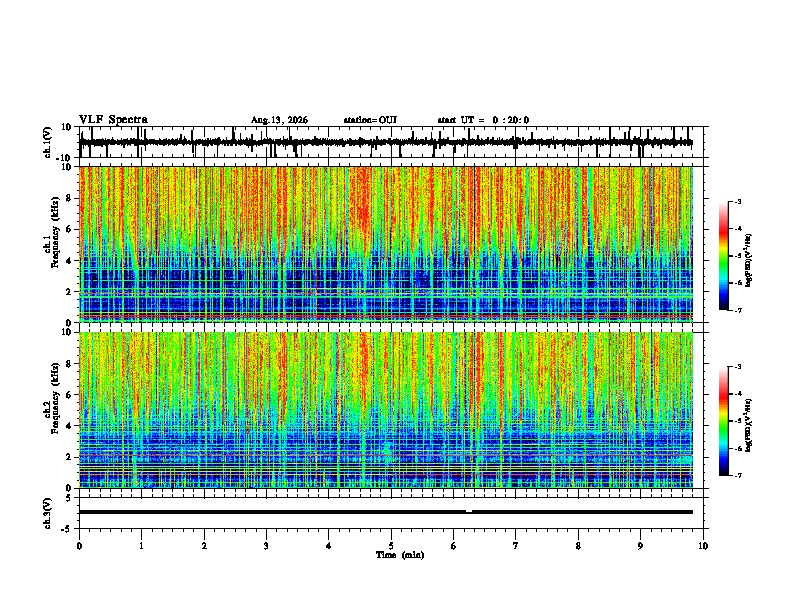Click the ch.1 "Frequency (kHz)" axis label
The image size is (792, 612).
click(55, 233)
